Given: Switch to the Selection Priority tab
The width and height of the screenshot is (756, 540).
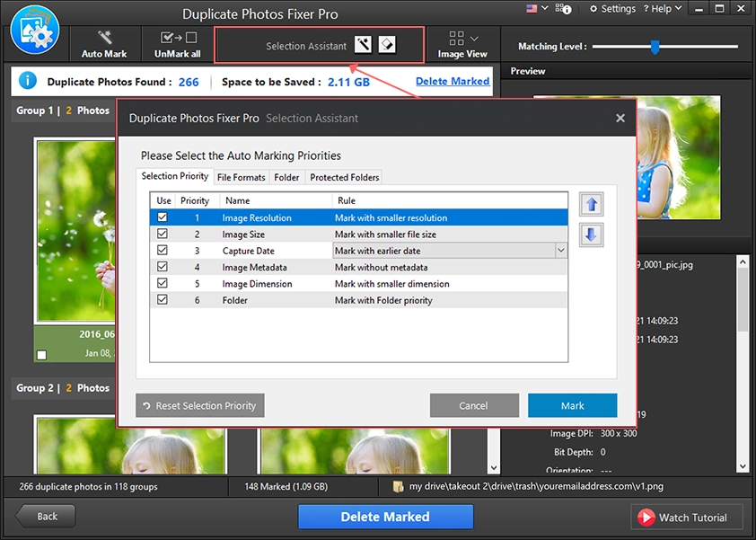Looking at the screenshot, I should click(174, 176).
